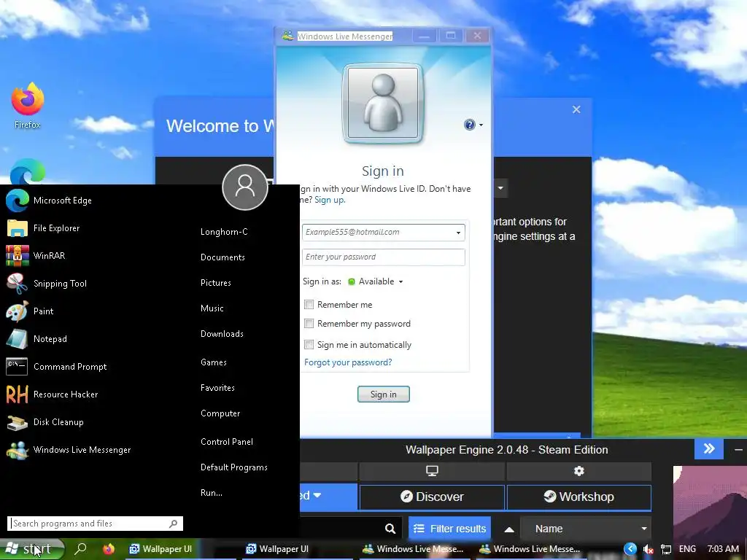
Task: Switch to the Discover tab
Action: (432, 497)
